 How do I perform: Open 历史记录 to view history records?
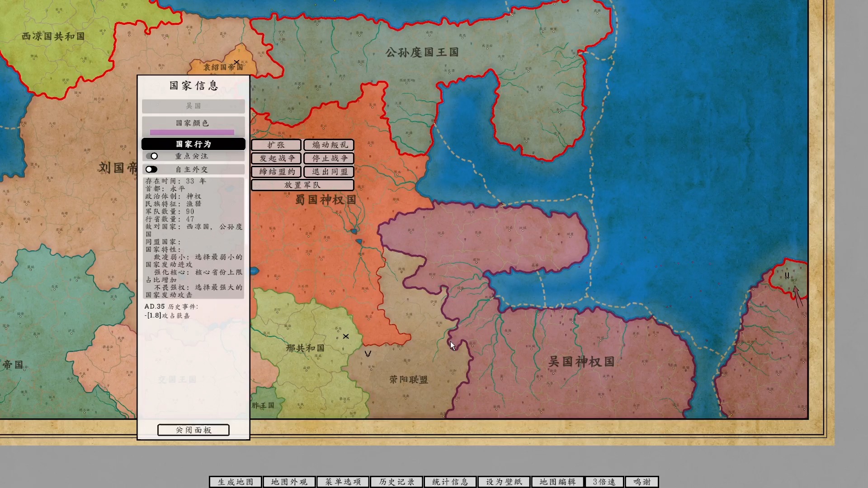point(396,482)
